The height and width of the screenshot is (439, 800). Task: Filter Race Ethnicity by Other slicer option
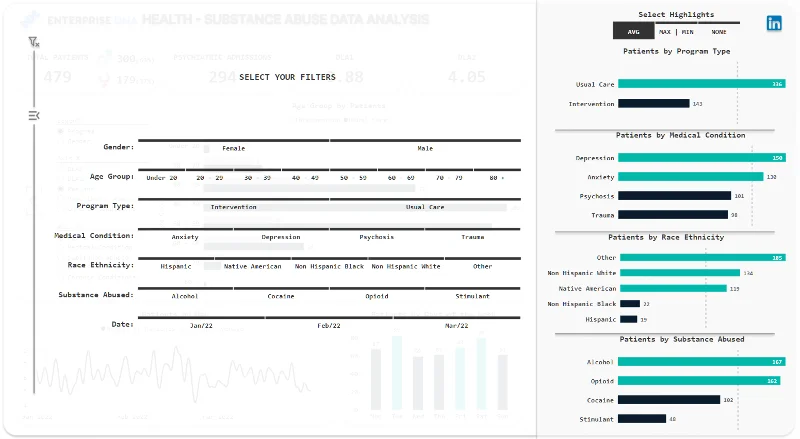(x=483, y=266)
